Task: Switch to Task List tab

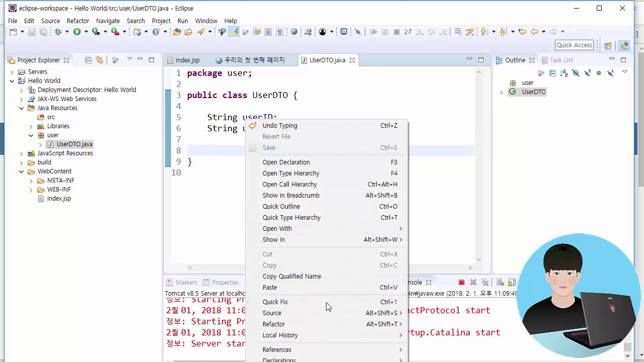Action: (557, 60)
